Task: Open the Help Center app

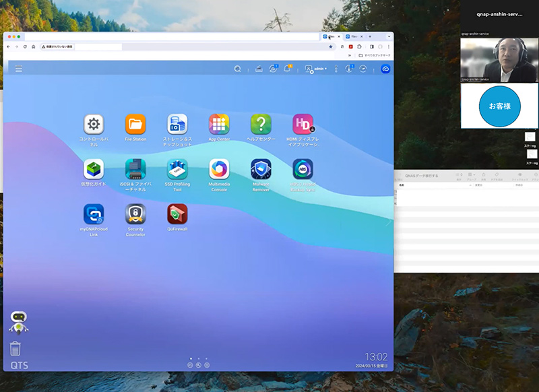Action: (261, 124)
